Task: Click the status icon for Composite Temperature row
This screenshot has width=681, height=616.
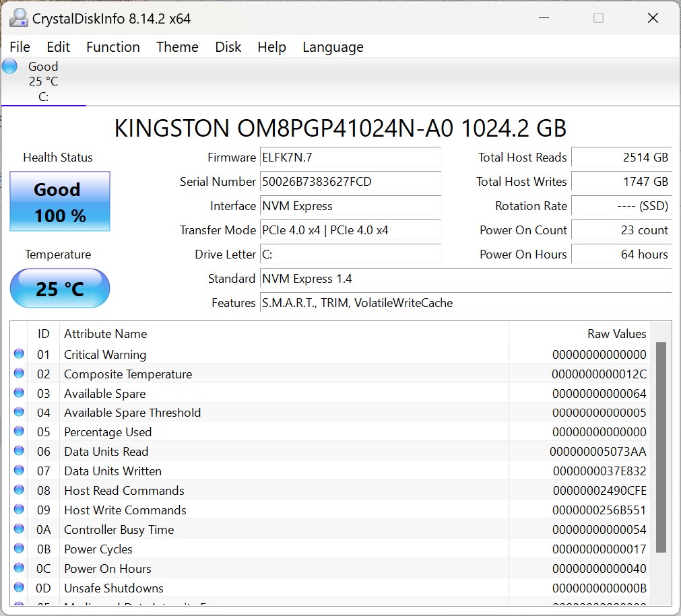Action: click(x=19, y=374)
